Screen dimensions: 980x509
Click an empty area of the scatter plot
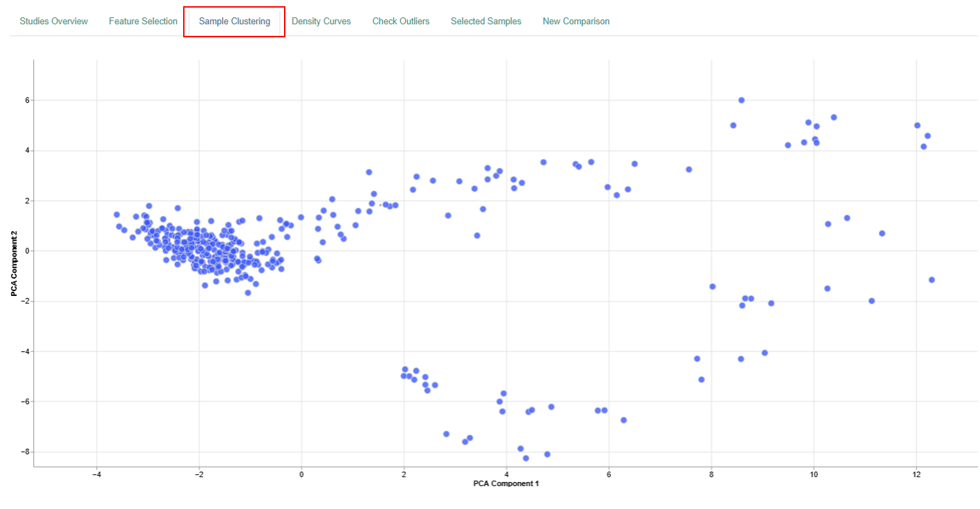tap(207, 380)
